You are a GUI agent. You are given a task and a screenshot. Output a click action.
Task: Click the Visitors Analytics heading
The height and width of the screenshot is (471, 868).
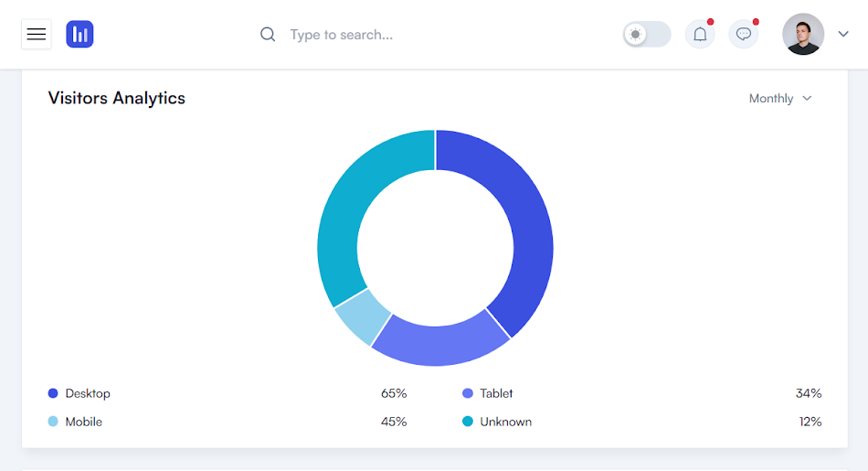coord(117,99)
